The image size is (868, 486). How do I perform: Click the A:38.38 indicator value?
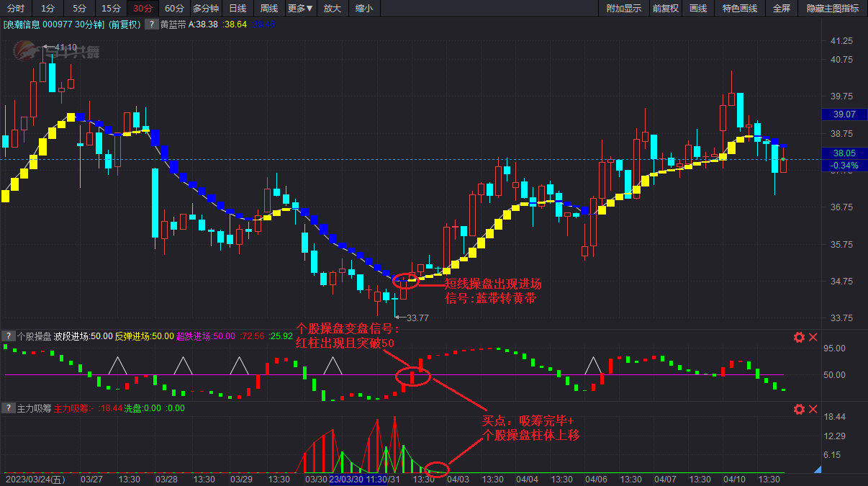pyautogui.click(x=204, y=24)
